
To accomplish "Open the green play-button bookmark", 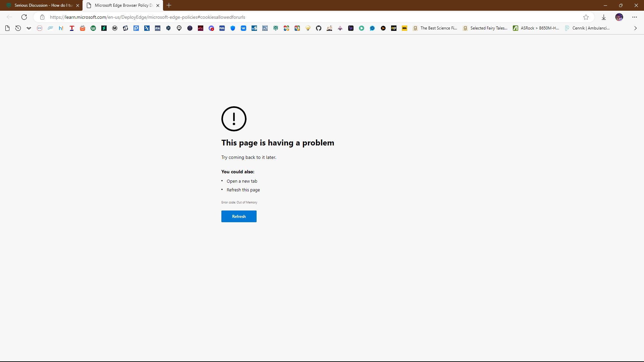I will click(362, 28).
